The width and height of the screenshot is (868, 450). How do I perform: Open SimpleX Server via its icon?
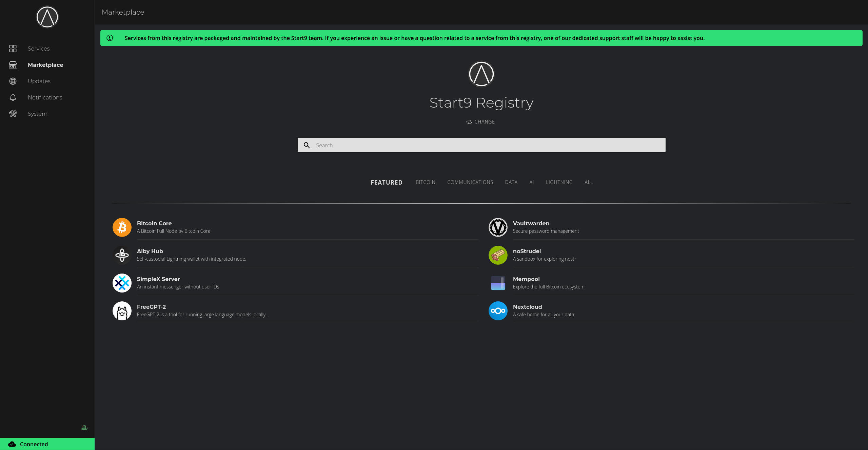[x=122, y=283]
